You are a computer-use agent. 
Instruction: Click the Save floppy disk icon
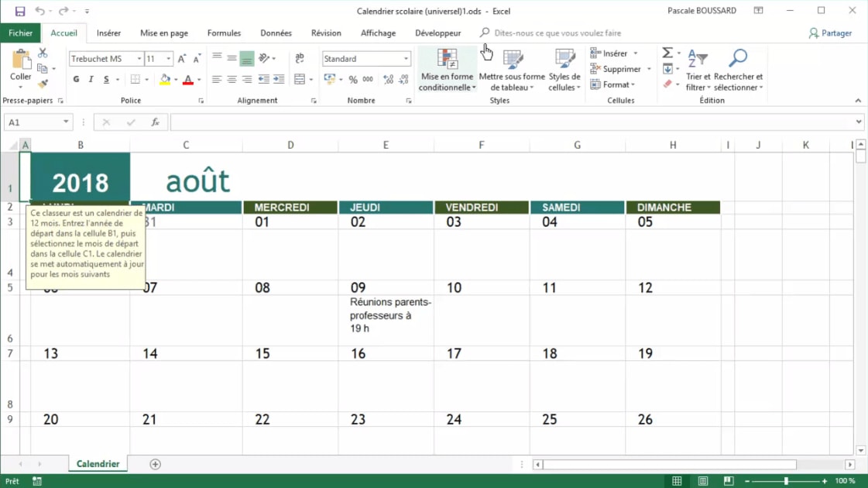[x=20, y=12]
